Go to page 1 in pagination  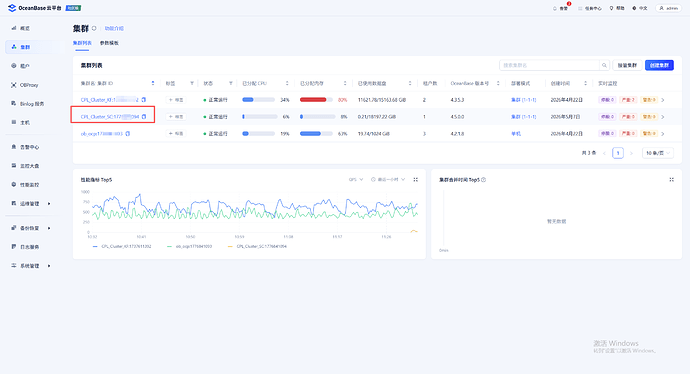click(x=618, y=153)
